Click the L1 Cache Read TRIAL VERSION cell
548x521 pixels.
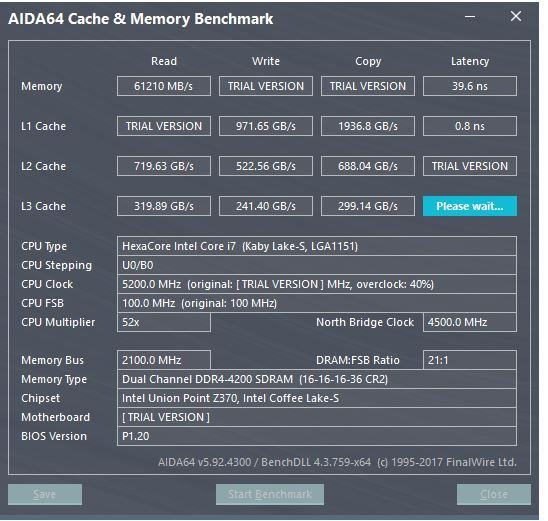point(164,126)
